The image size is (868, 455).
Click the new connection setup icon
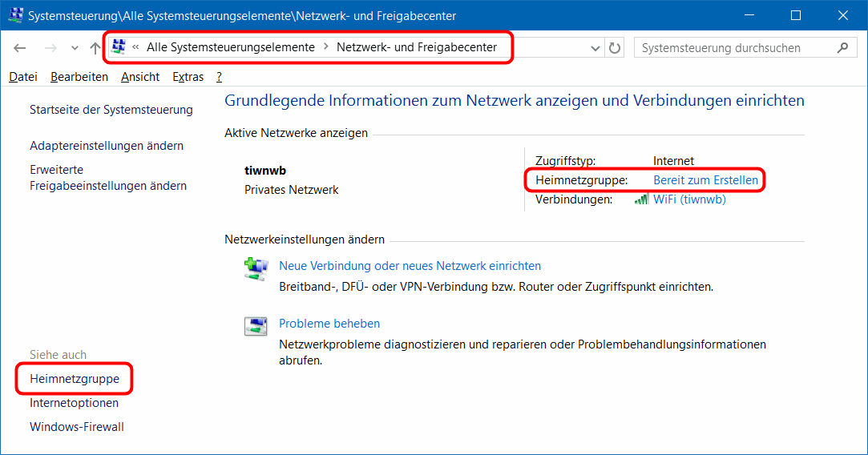256,268
